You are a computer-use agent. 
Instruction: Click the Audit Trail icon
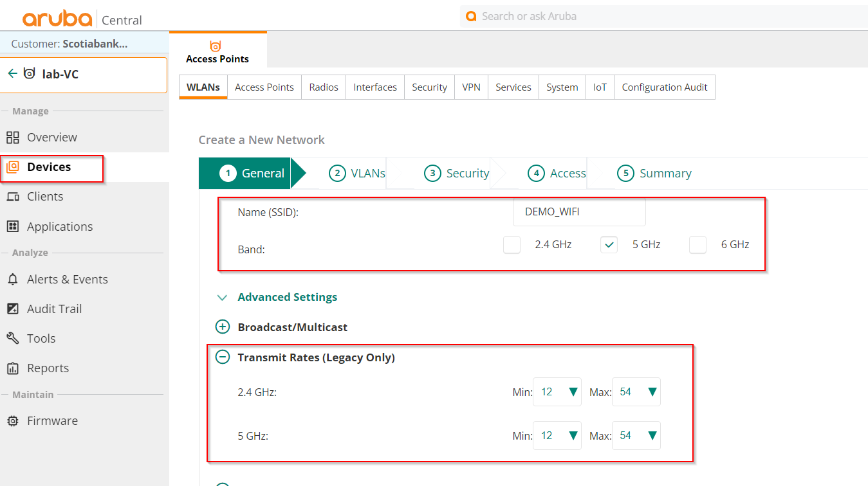tap(13, 309)
